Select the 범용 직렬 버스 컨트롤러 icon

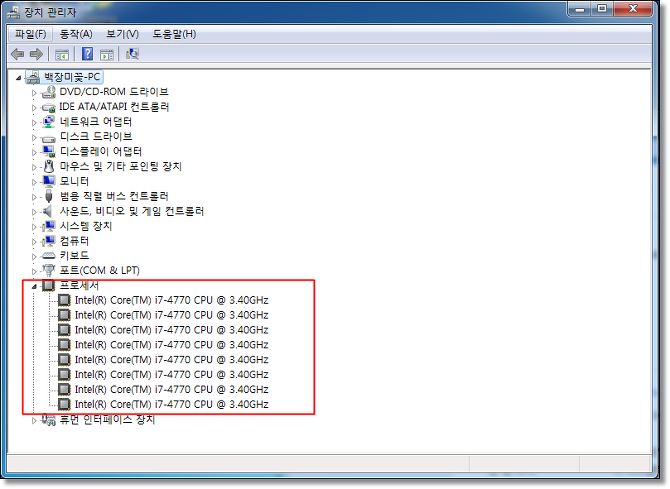click(x=49, y=196)
